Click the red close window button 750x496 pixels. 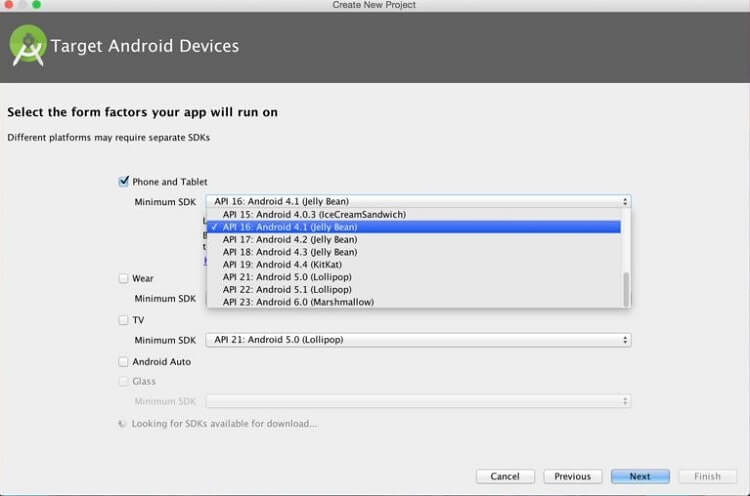[9, 4]
